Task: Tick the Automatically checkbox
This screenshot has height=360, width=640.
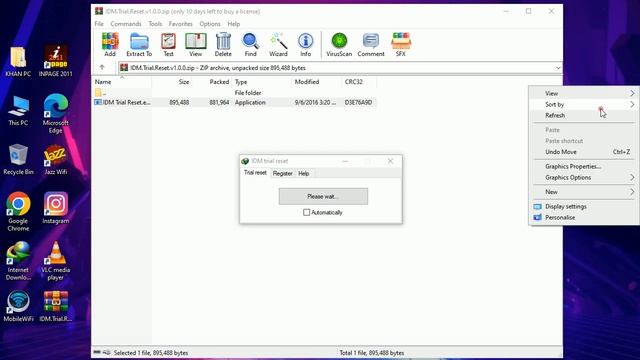Action: (307, 212)
